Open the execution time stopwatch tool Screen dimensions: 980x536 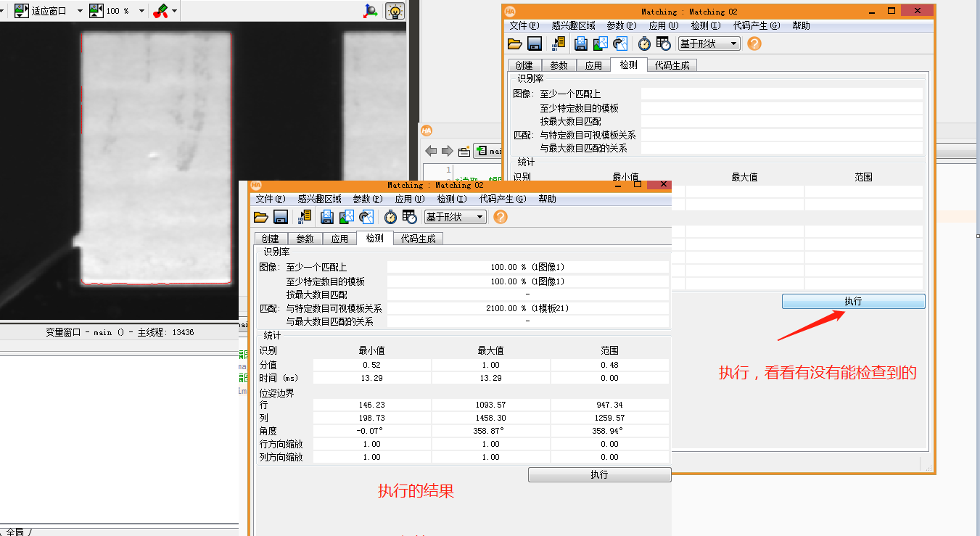click(x=390, y=216)
